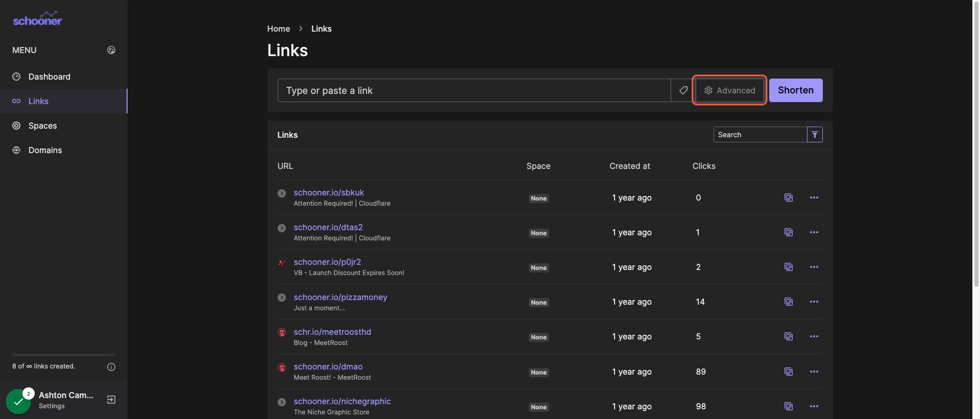The width and height of the screenshot is (980, 419).
Task: Copy the schooner.io/sbkuk link
Action: pos(789,198)
